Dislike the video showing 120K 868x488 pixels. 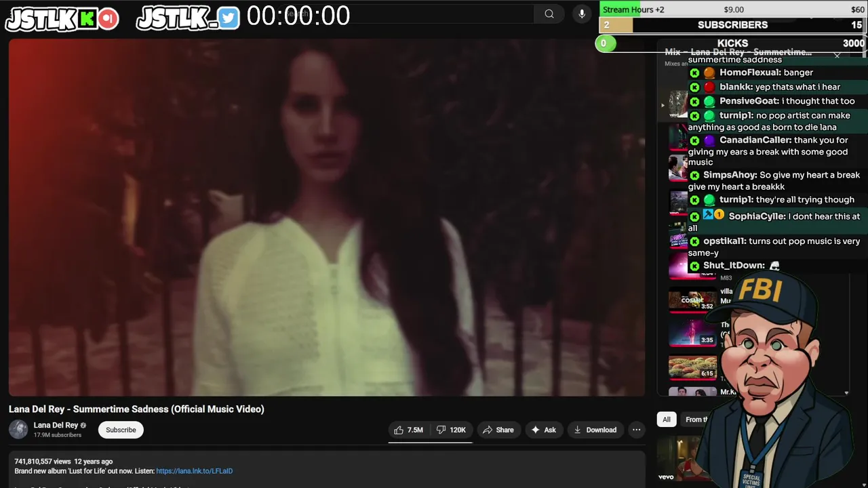pyautogui.click(x=451, y=430)
